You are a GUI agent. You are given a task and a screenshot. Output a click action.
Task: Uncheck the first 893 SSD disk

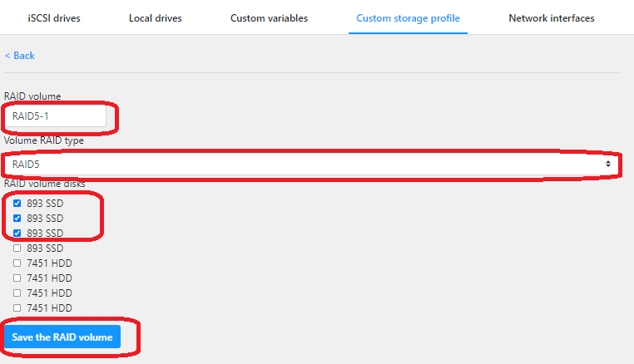17,203
